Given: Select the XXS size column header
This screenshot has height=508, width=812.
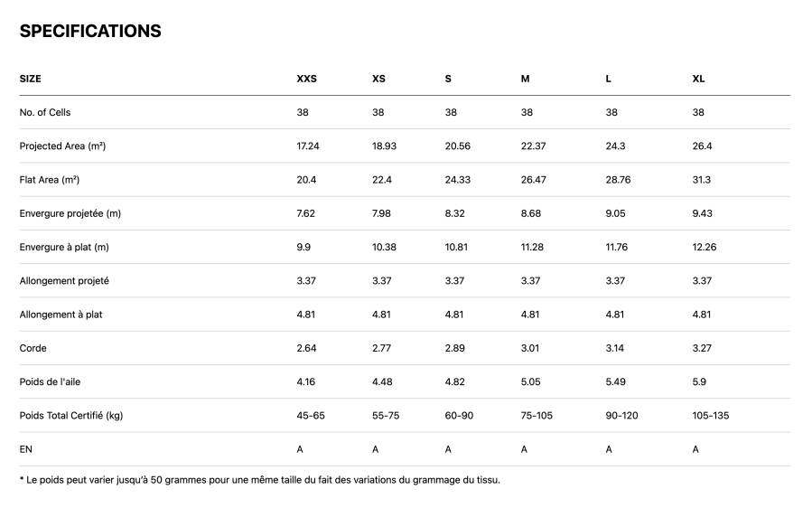Looking at the screenshot, I should pos(306,79).
